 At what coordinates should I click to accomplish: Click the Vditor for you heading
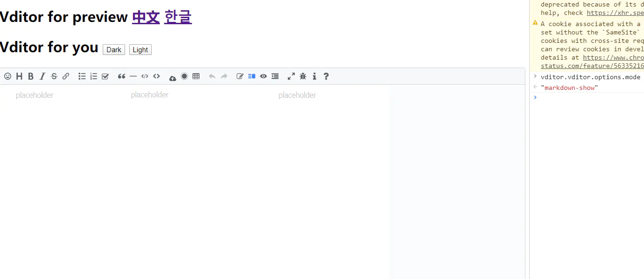point(49,47)
